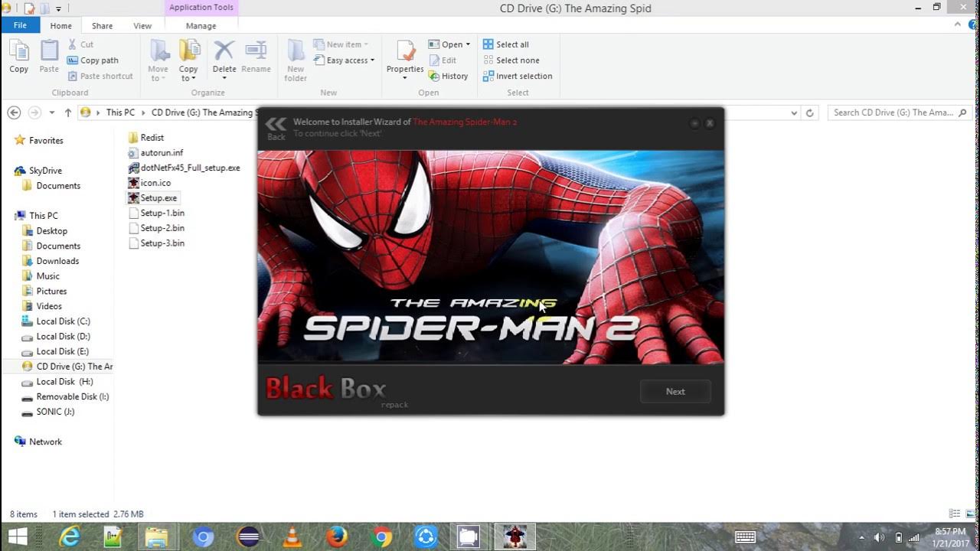Viewport: 980px width, 551px height.
Task: Open Firefox from the taskbar
Action: 336,537
